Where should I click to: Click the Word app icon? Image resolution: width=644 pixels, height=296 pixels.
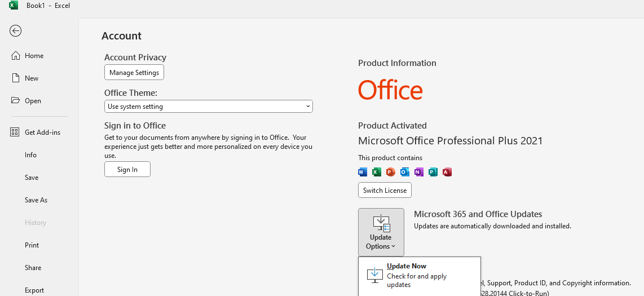[363, 172]
